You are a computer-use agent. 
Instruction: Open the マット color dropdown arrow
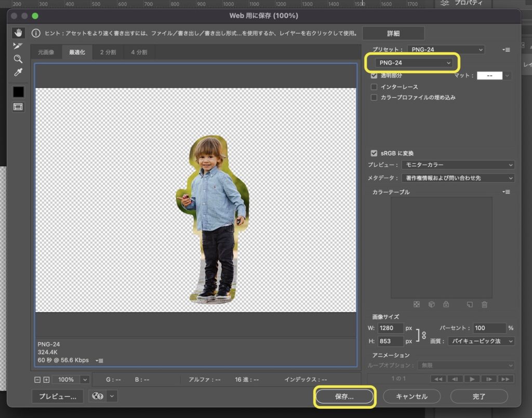pos(507,76)
